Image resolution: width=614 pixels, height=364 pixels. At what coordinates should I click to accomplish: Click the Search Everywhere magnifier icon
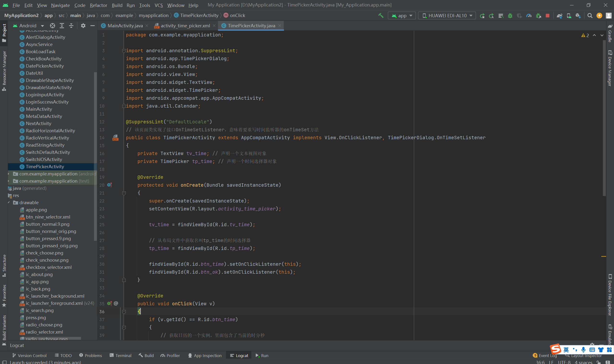(590, 15)
